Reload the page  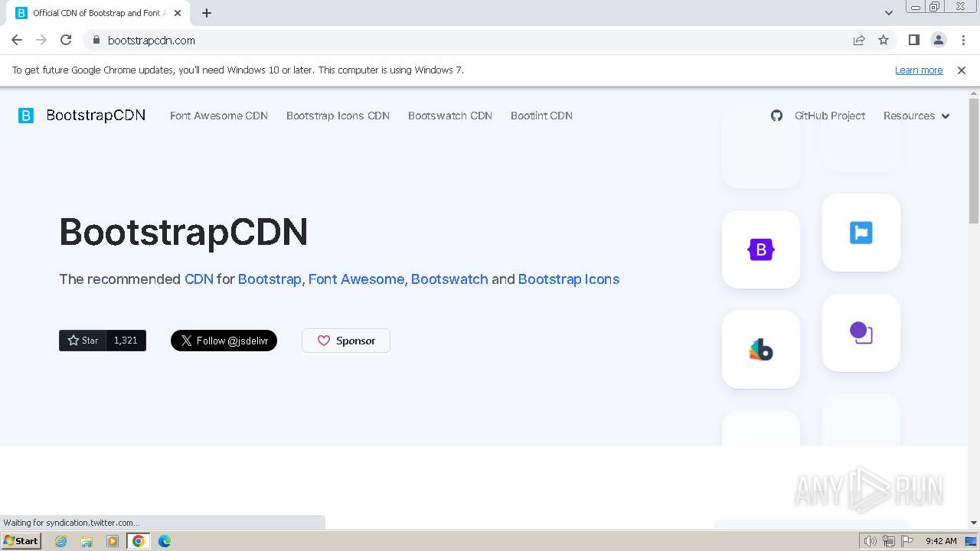click(x=66, y=40)
